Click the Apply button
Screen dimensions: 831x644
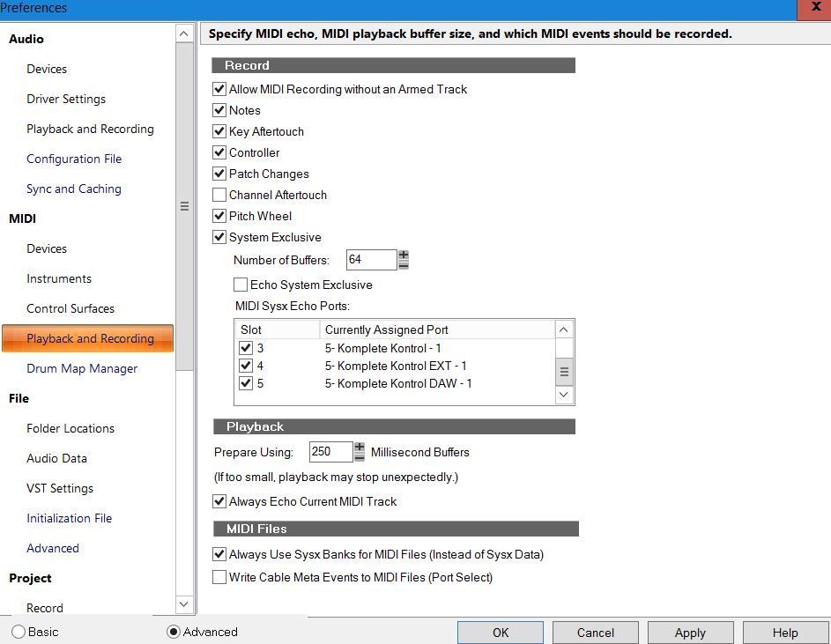coord(690,633)
